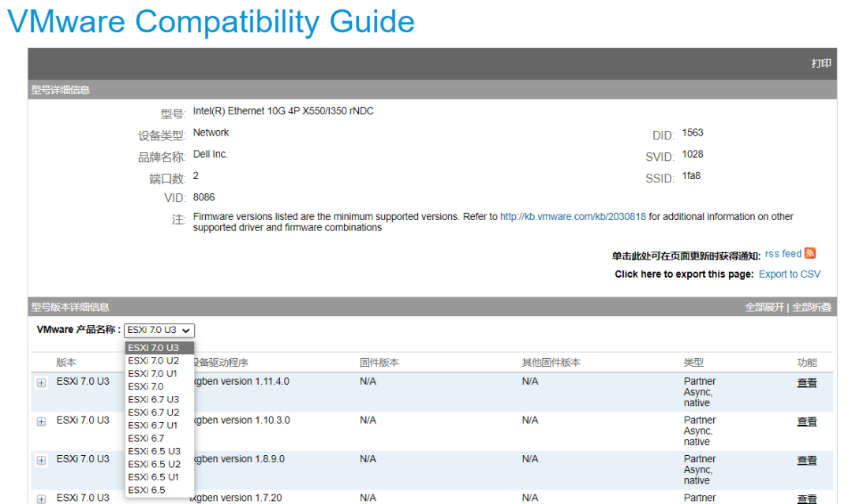Click the 功能 column header
Viewport: 852px width, 504px height.
[x=807, y=363]
